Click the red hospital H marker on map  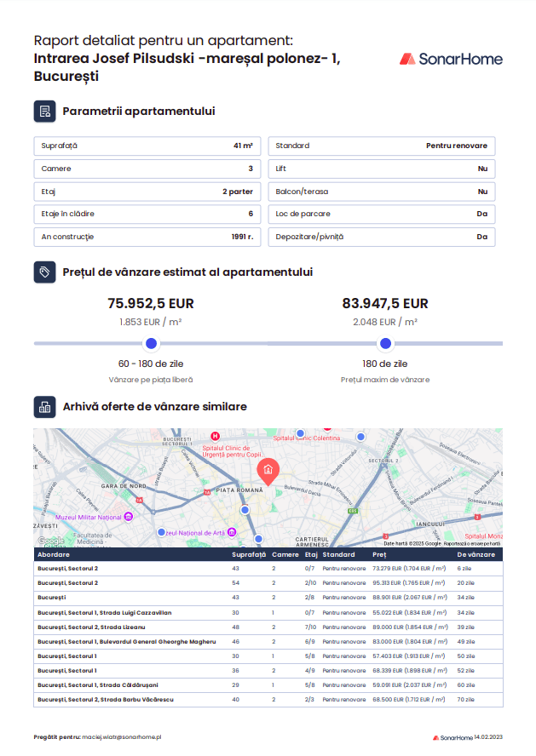tap(216, 436)
